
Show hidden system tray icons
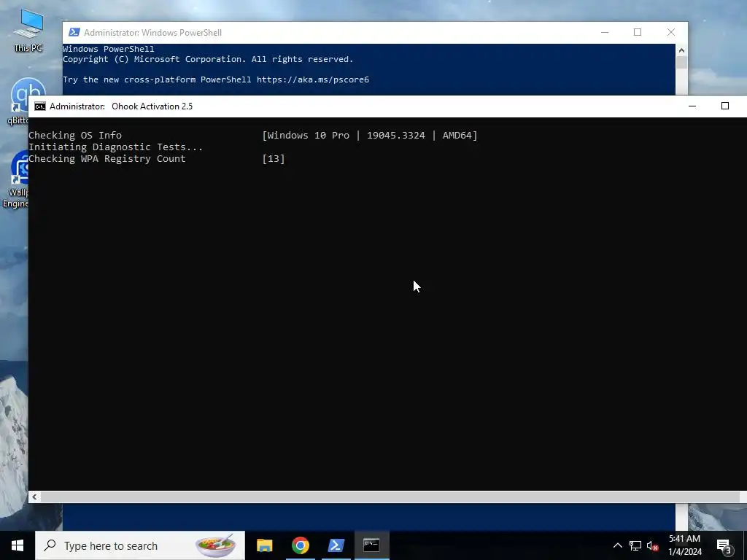pos(617,545)
